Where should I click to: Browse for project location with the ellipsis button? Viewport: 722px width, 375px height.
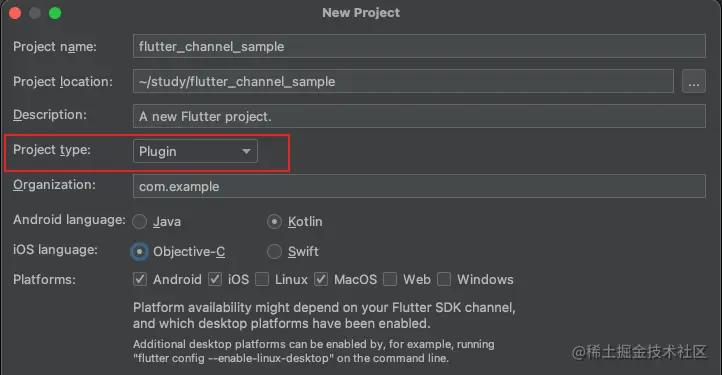point(694,82)
